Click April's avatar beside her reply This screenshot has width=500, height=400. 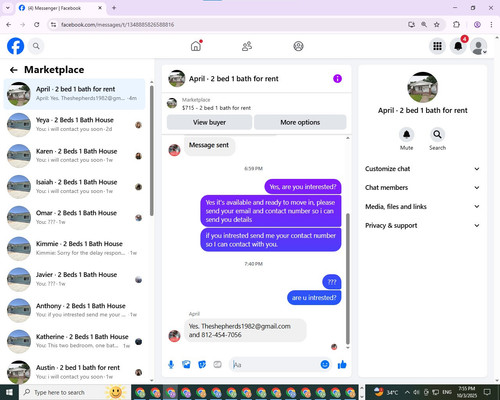click(x=174, y=336)
